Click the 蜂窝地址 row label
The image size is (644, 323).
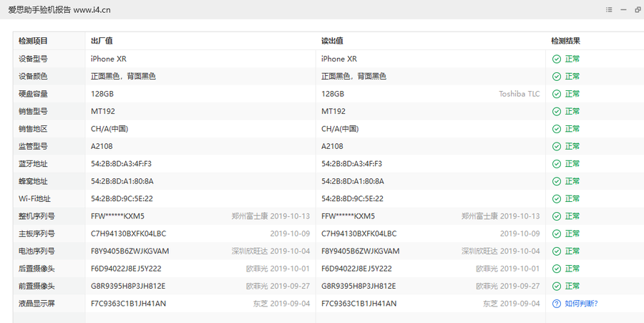coord(33,181)
